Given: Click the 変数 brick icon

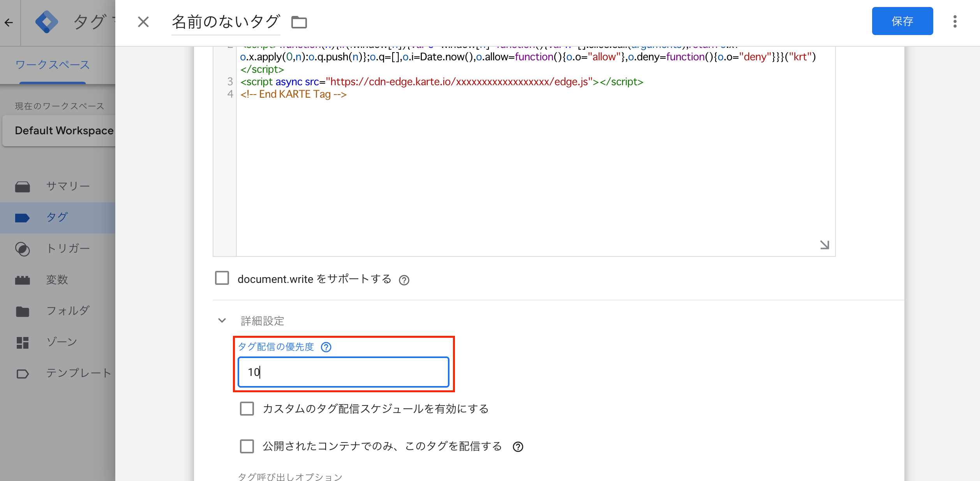Looking at the screenshot, I should (23, 280).
